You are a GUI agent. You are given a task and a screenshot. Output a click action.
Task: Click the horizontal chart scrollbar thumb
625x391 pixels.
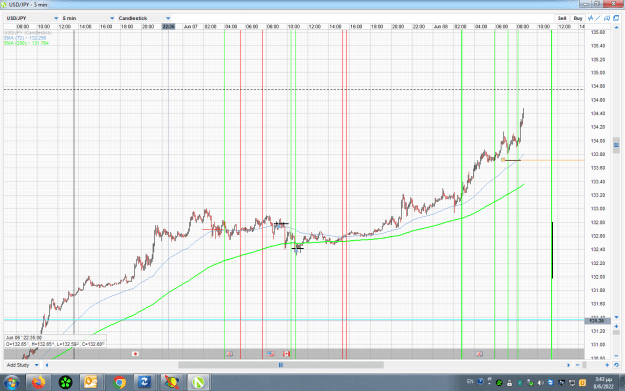click(x=281, y=365)
